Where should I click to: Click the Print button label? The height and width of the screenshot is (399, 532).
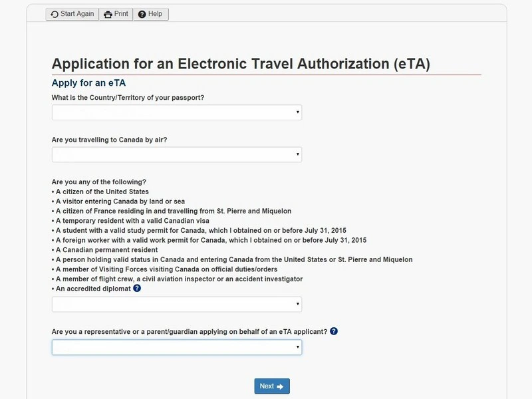pyautogui.click(x=121, y=14)
